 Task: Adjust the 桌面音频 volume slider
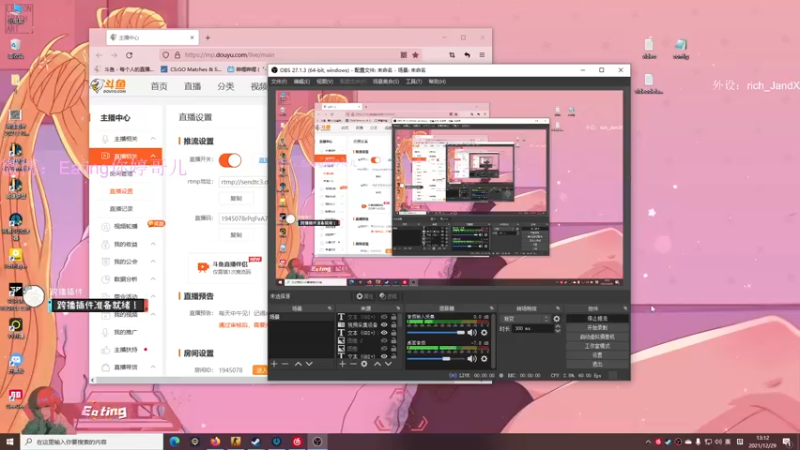pos(436,359)
